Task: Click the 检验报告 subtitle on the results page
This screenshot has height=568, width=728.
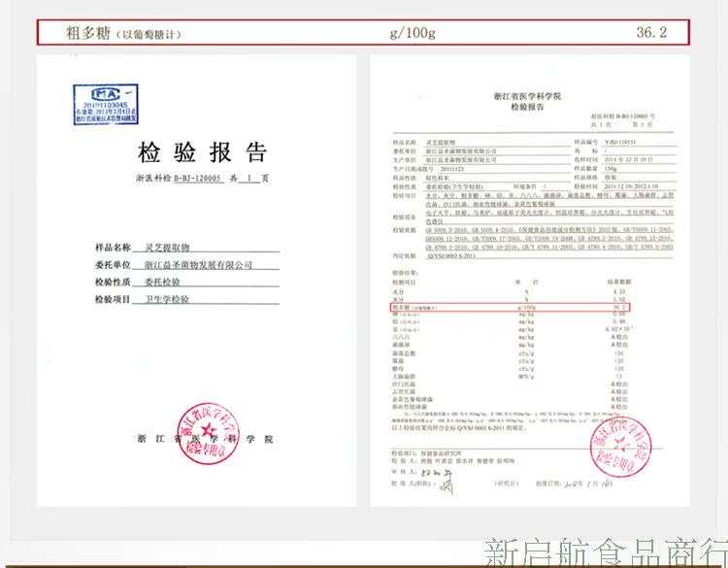Action: pos(527,107)
